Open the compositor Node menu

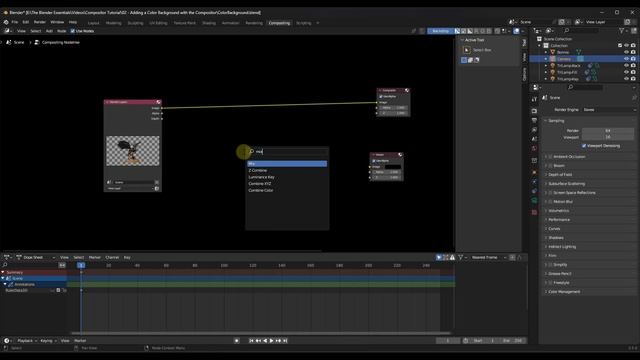tap(62, 31)
